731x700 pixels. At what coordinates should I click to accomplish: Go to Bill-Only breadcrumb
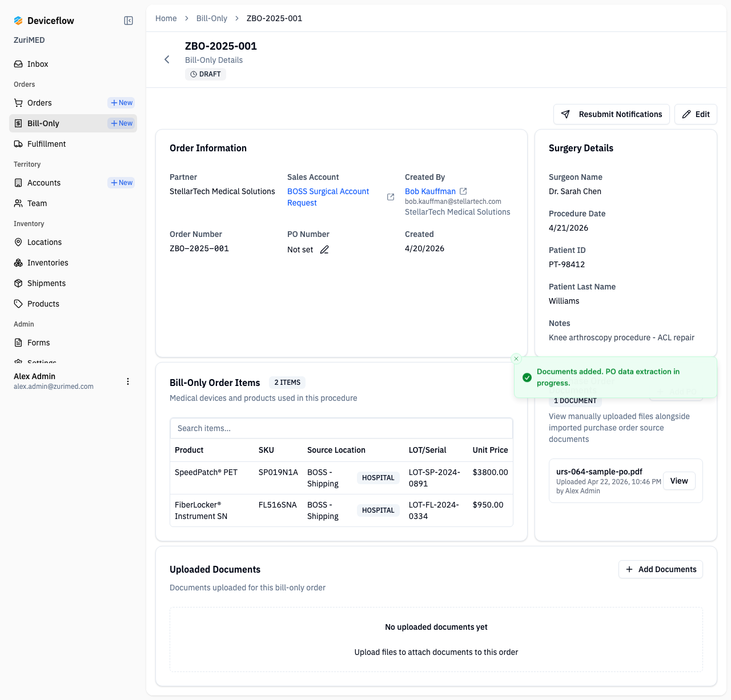pyautogui.click(x=212, y=18)
